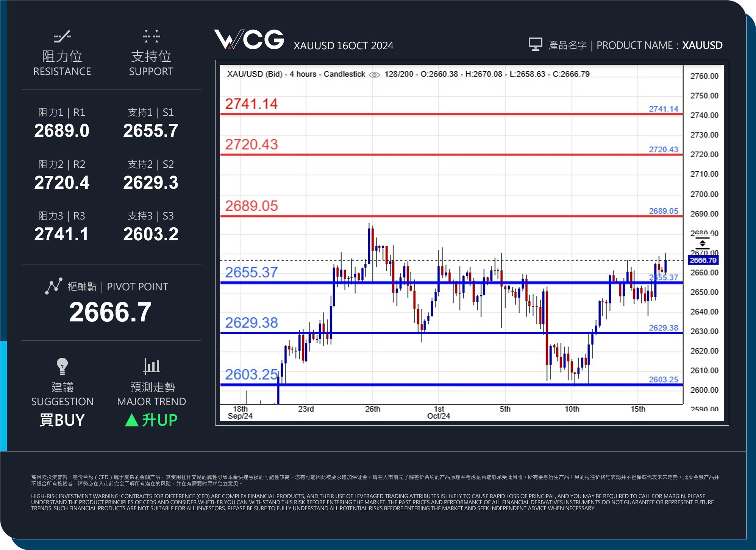Screen dimensions: 756x550
Task: Click the 26th date axis label
Action: click(x=372, y=409)
